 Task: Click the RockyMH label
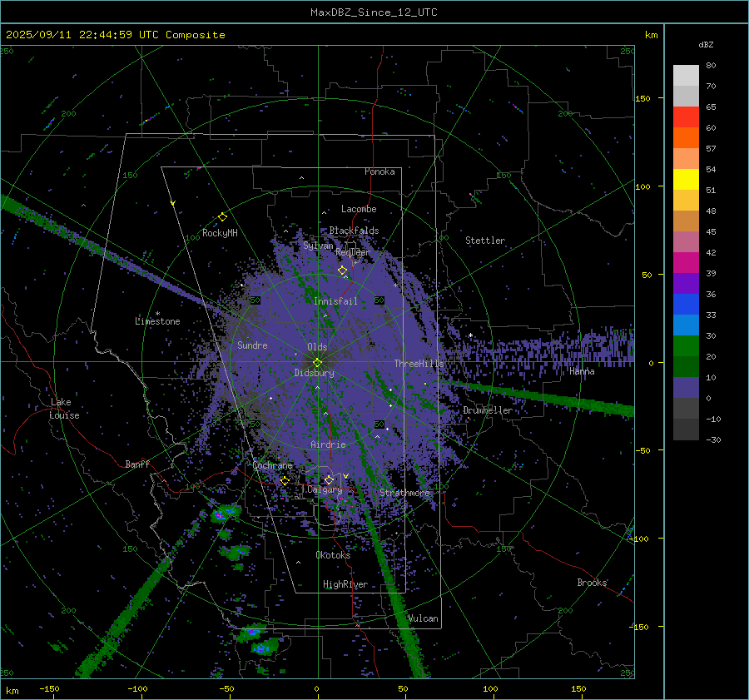(220, 233)
